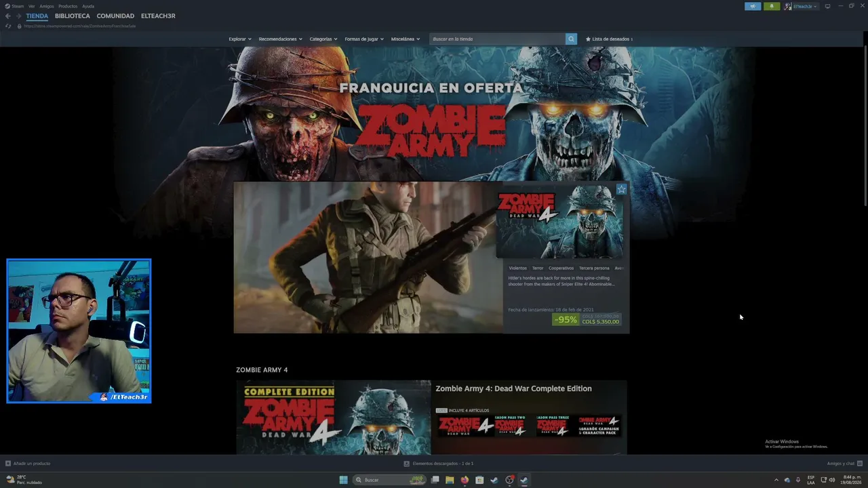Launch Firefox from the taskbar
This screenshot has height=488, width=868.
[x=465, y=480]
